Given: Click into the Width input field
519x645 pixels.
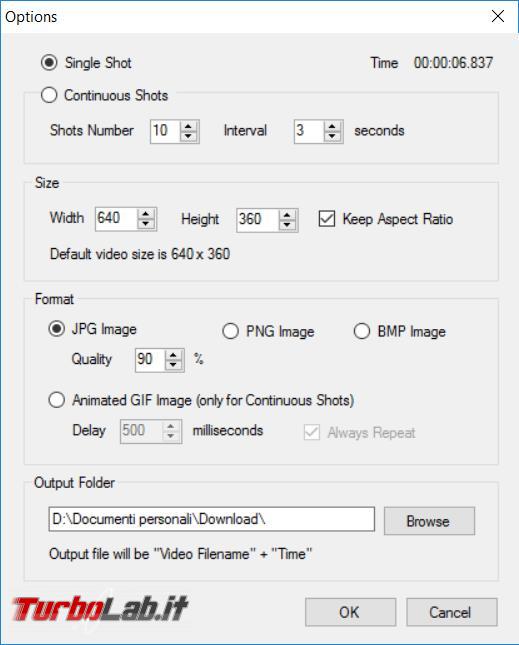Looking at the screenshot, I should [116, 218].
